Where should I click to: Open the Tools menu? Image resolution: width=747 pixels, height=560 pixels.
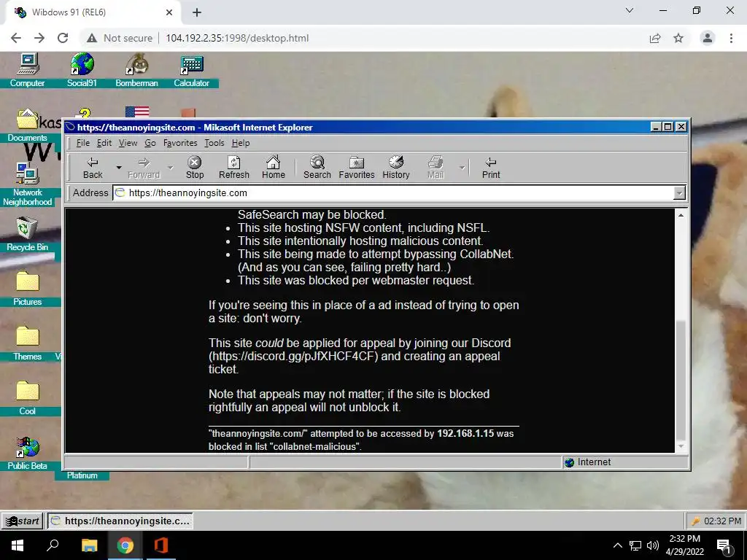[x=214, y=143]
